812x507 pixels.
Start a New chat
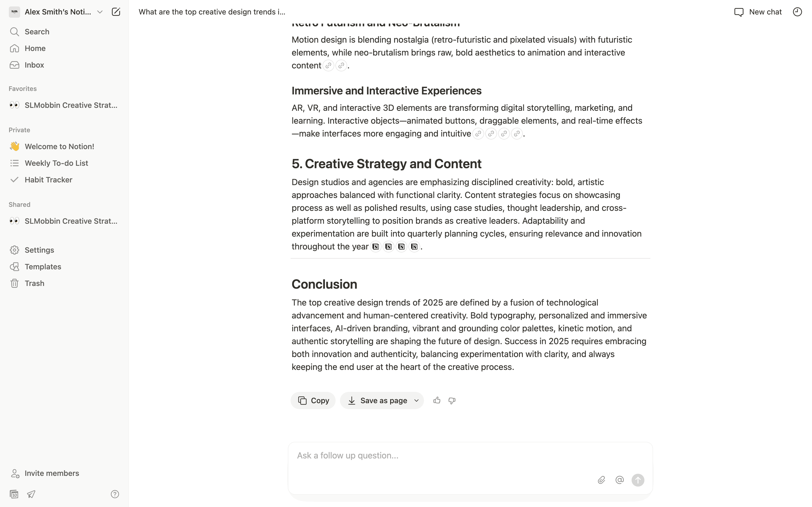pyautogui.click(x=758, y=12)
